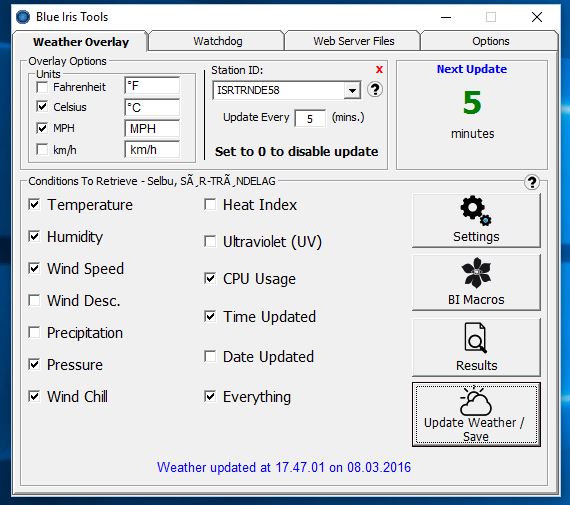Open Settings with the gears button
This screenshot has width=570, height=505.
pyautogui.click(x=476, y=220)
